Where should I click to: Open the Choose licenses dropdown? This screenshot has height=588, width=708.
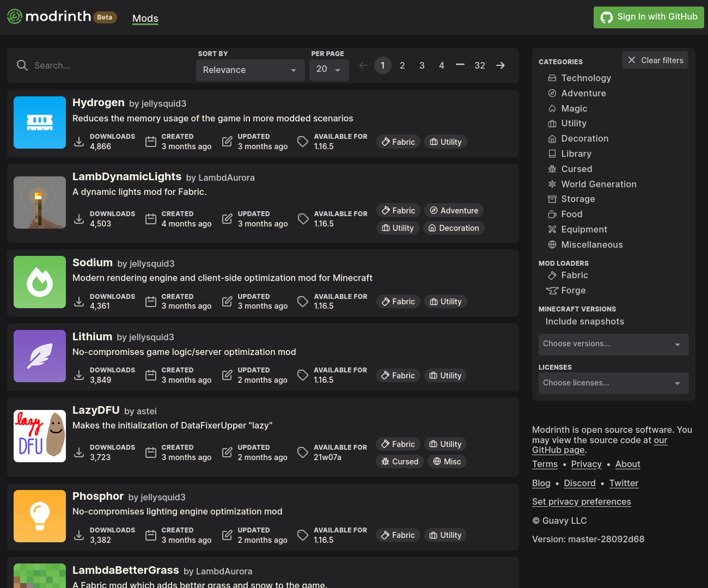(614, 383)
